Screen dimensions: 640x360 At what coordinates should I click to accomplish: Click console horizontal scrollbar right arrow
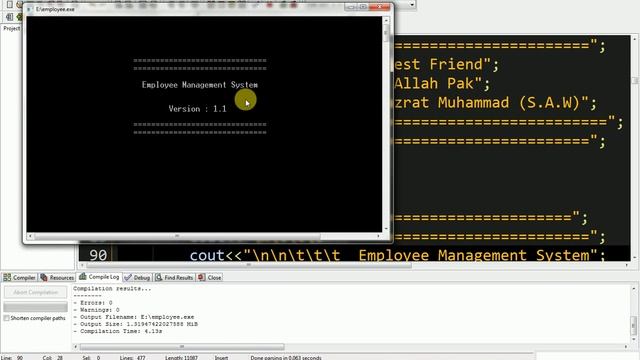378,236
